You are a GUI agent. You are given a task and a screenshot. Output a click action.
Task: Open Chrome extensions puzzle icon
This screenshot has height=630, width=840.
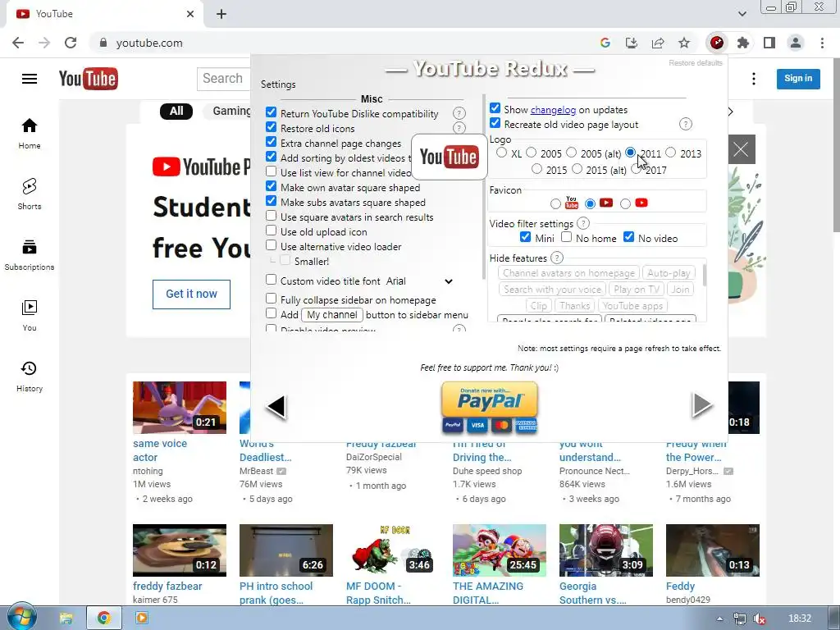743,43
